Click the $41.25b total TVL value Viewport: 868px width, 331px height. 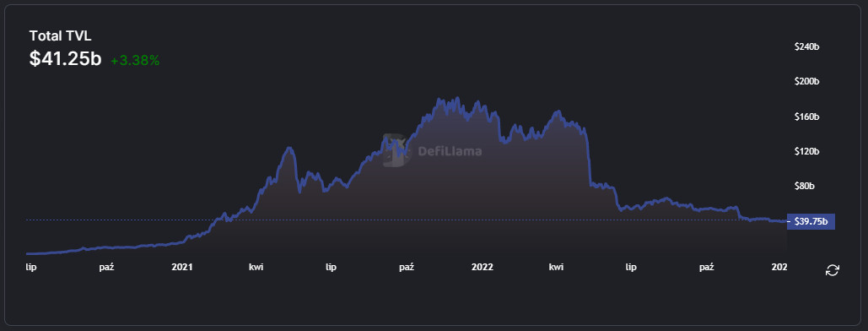(x=65, y=59)
